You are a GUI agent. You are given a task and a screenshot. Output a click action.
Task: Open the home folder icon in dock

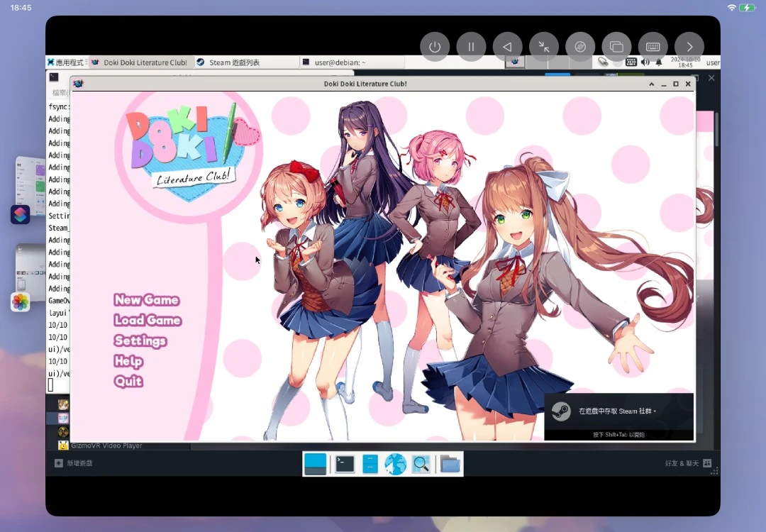(x=450, y=464)
